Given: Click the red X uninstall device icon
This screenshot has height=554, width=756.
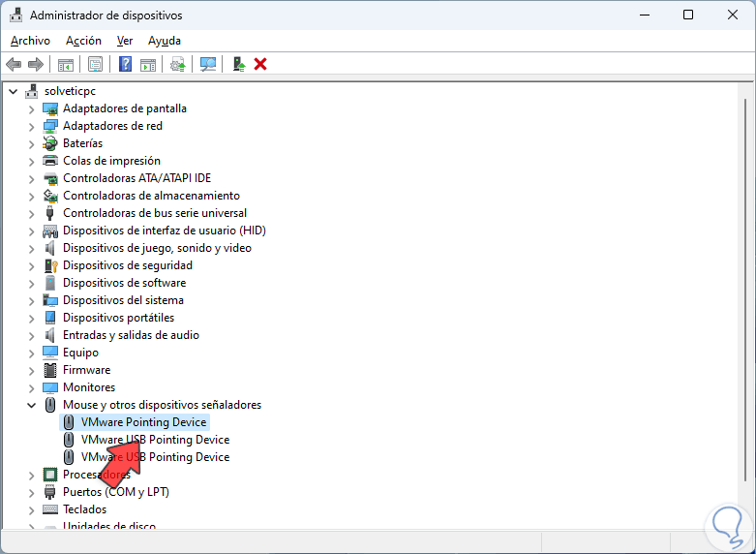Looking at the screenshot, I should click(x=260, y=64).
